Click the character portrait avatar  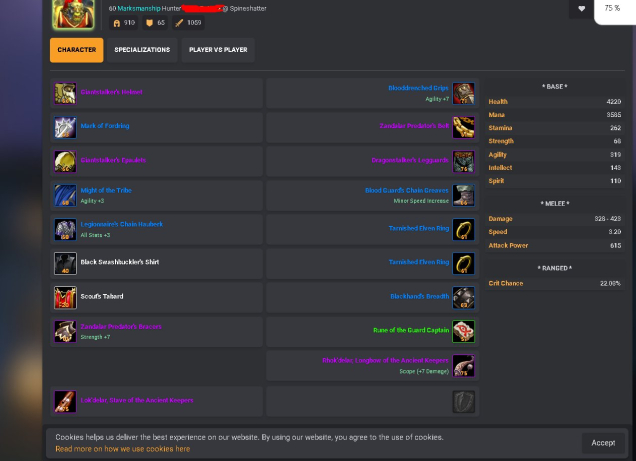pyautogui.click(x=73, y=15)
